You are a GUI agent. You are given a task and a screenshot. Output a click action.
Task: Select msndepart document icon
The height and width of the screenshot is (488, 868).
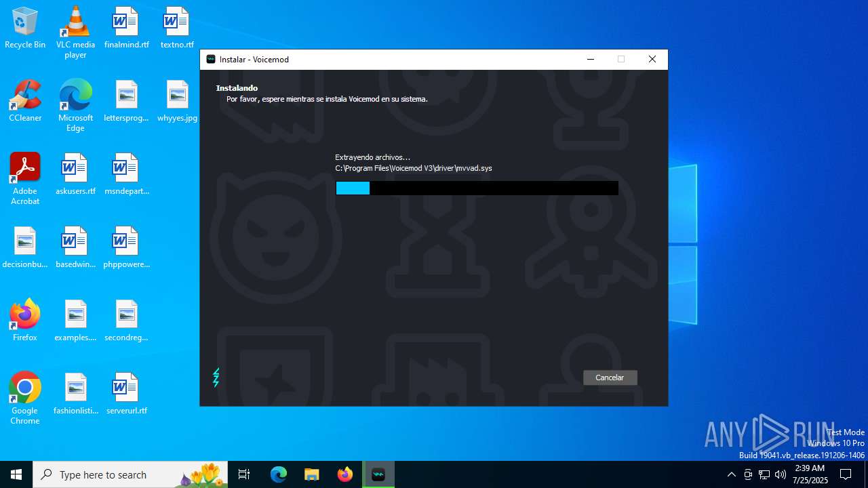pos(126,175)
